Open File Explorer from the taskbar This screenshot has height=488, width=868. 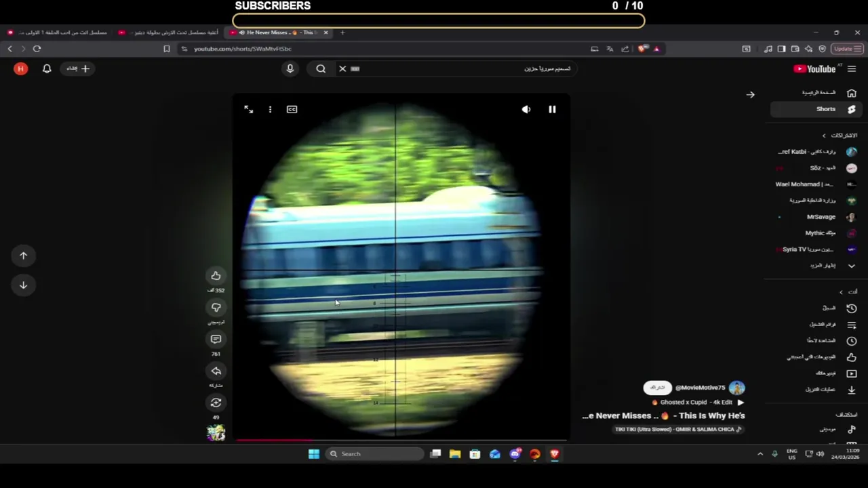pos(455,454)
